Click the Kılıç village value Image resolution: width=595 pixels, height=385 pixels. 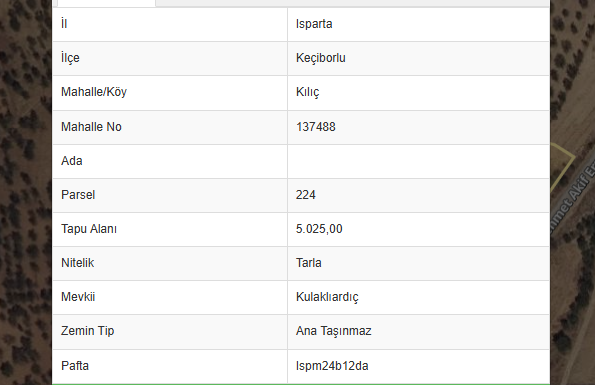[308, 92]
